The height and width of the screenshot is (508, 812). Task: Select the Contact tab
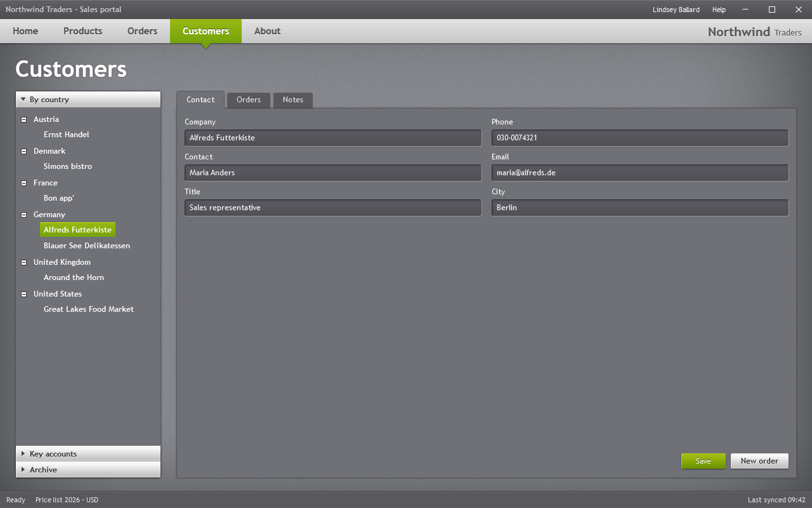pyautogui.click(x=200, y=100)
